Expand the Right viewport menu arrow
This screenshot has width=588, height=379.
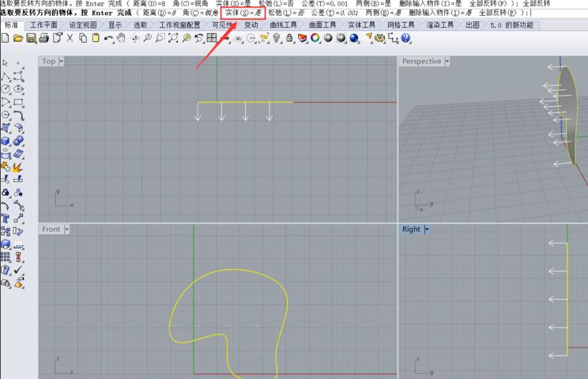pyautogui.click(x=426, y=229)
